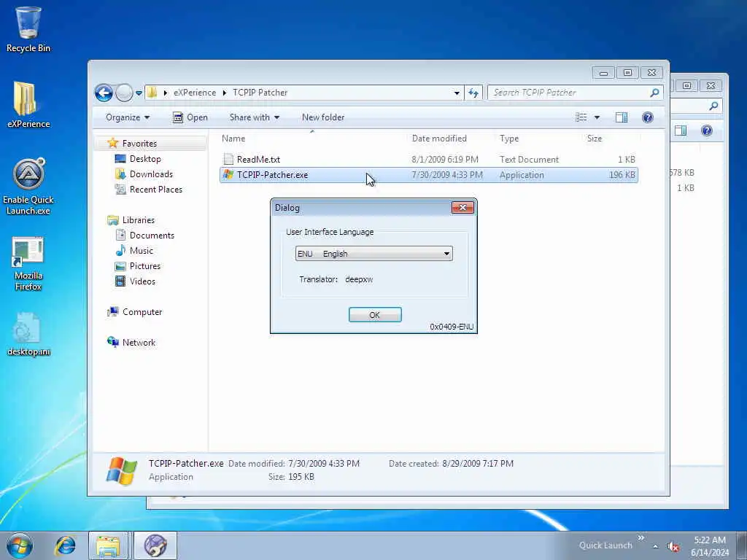The height and width of the screenshot is (560, 747).
Task: Click the muted volume tray icon
Action: point(673,547)
